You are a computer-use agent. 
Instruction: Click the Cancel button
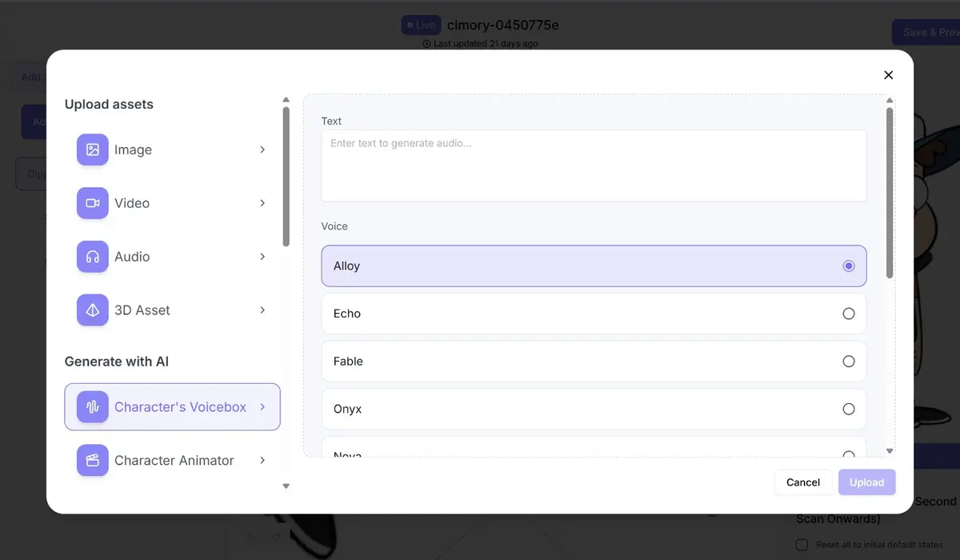pos(803,482)
